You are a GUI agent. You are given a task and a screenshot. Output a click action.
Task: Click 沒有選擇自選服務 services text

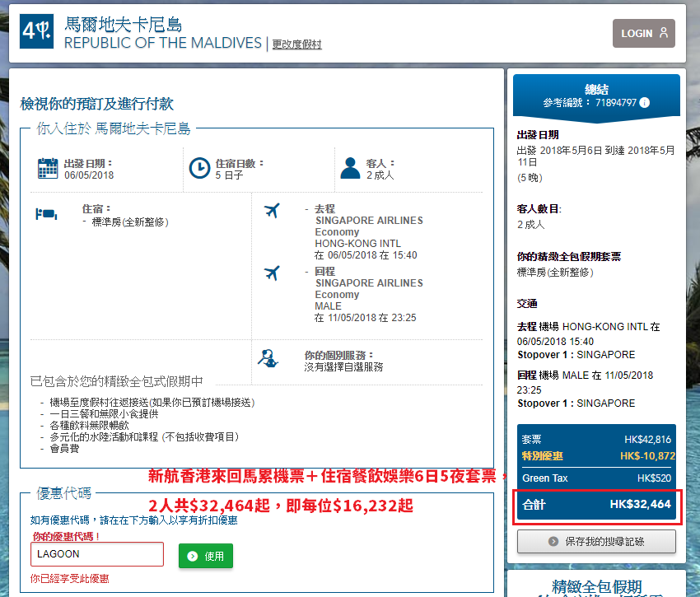pos(343,367)
